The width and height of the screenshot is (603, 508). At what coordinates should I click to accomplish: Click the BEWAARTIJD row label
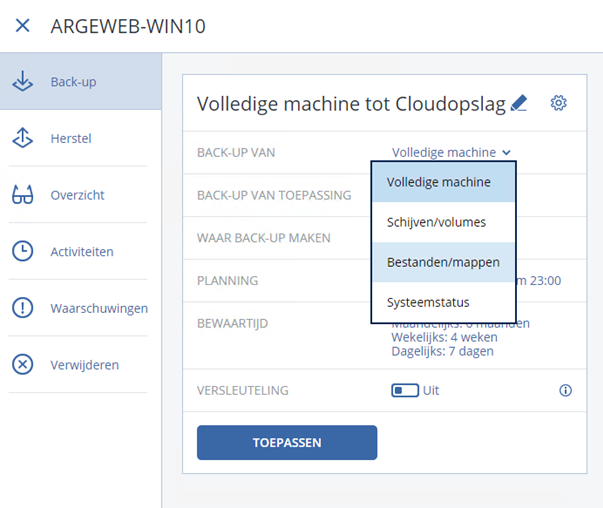coord(232,323)
